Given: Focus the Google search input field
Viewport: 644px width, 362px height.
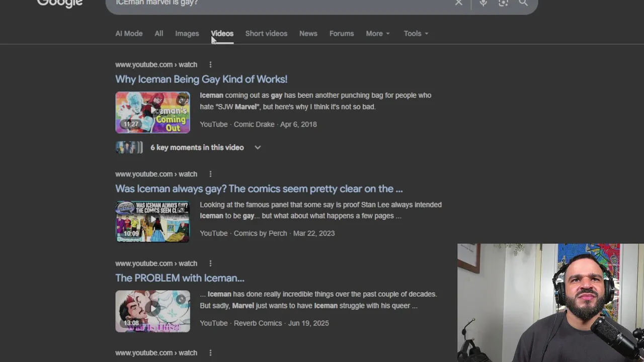Looking at the screenshot, I should coord(282,3).
